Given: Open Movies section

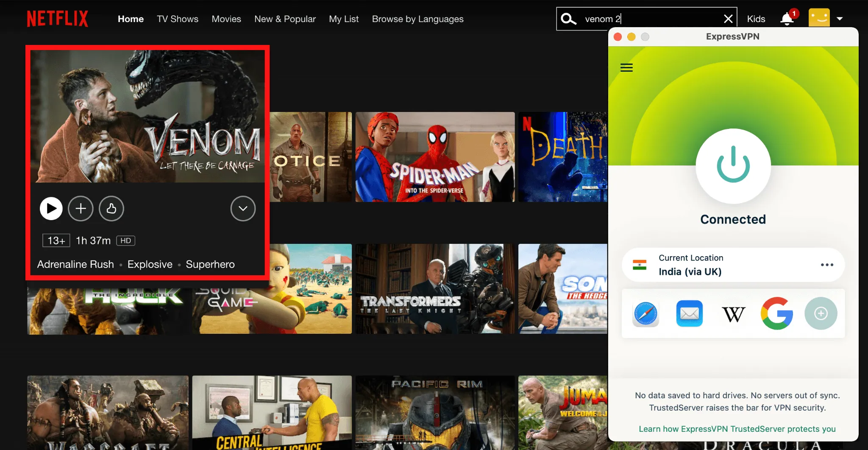Looking at the screenshot, I should click(x=226, y=19).
